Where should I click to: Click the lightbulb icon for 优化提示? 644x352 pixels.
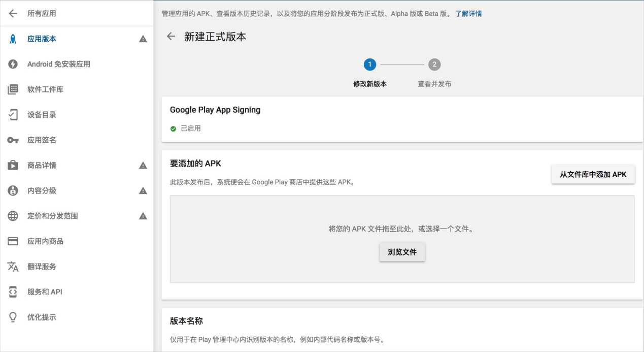(13, 317)
